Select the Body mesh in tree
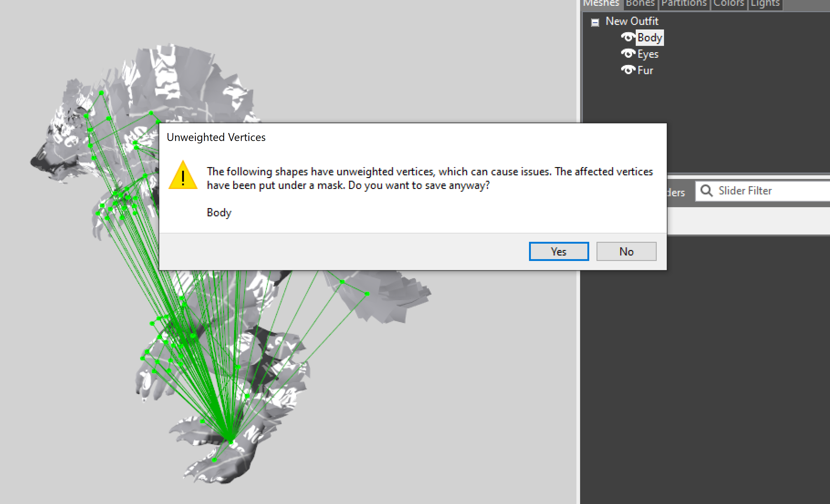Screen dimensions: 830x504 649,37
